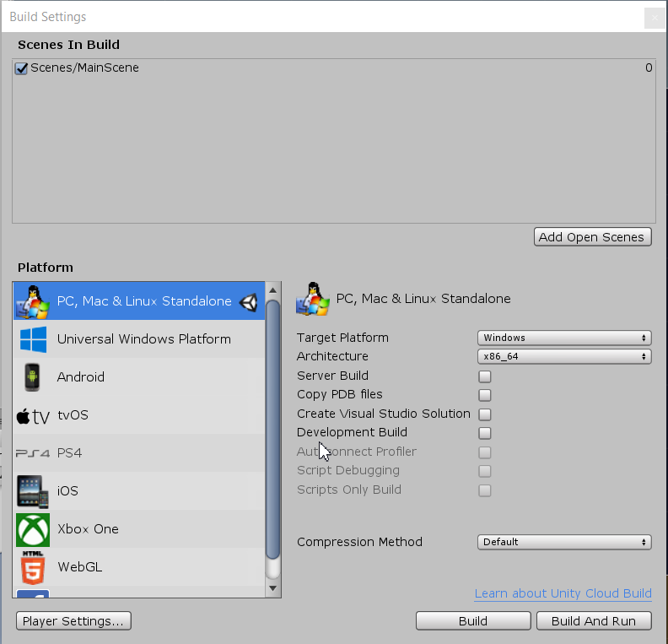Click the HTML5 WebGL icon

tap(33, 568)
